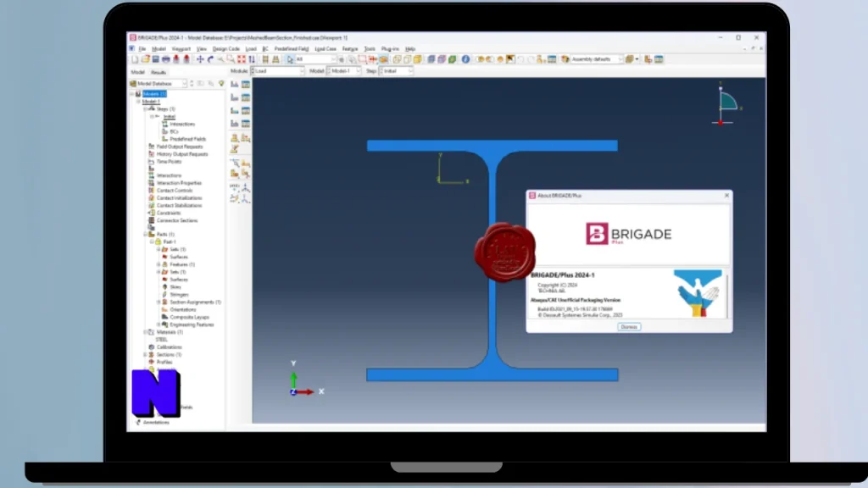The width and height of the screenshot is (868, 488).
Task: Click the lightbulb icon above model tree
Action: [221, 84]
